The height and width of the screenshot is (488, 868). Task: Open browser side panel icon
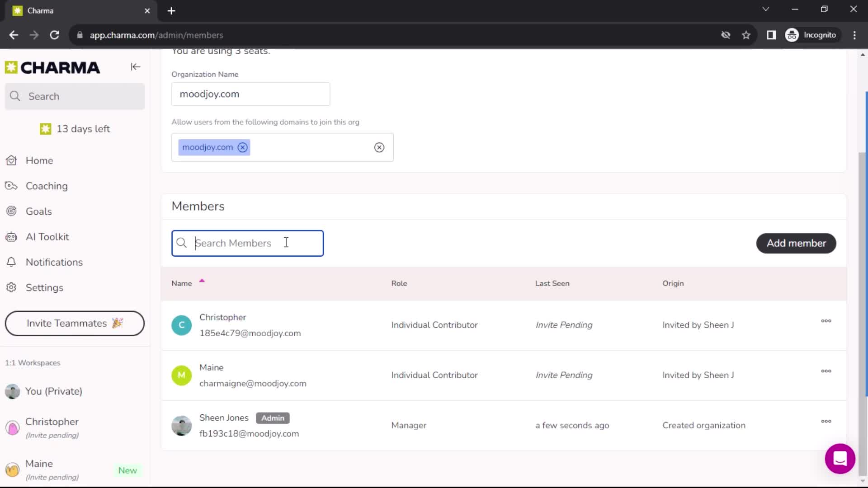click(x=771, y=35)
